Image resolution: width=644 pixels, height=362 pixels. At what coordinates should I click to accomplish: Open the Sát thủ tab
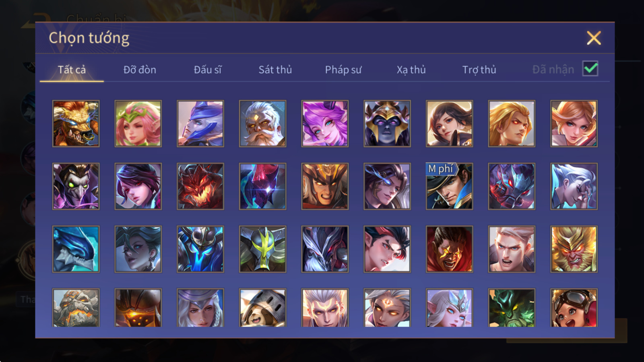(x=275, y=70)
